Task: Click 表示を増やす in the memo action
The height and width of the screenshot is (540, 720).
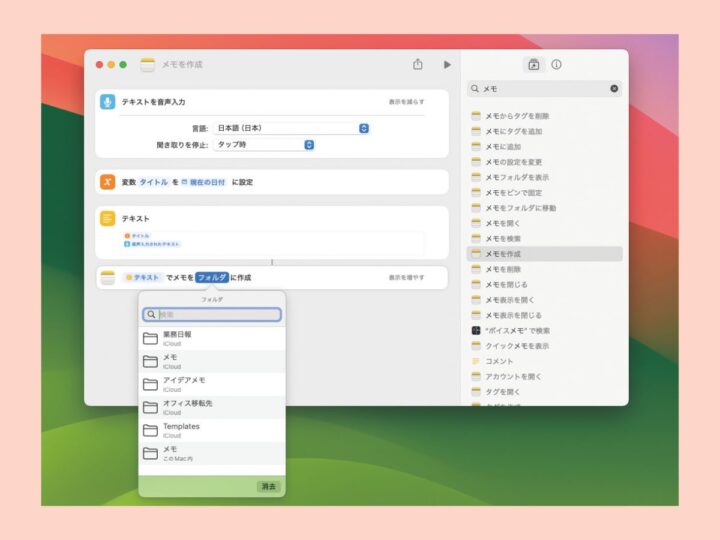Action: [406, 277]
